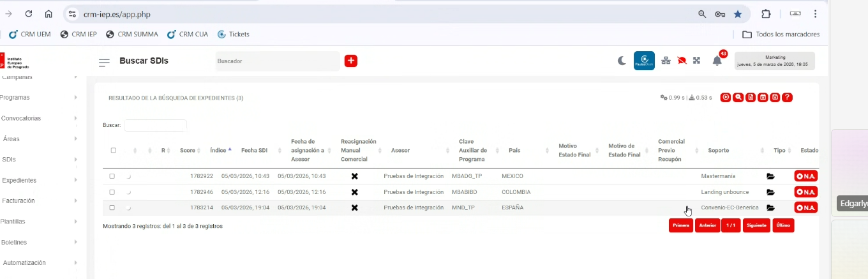Toggle fullscreen with the expand arrows icon
Image resolution: width=868 pixels, height=279 pixels.
tap(697, 61)
